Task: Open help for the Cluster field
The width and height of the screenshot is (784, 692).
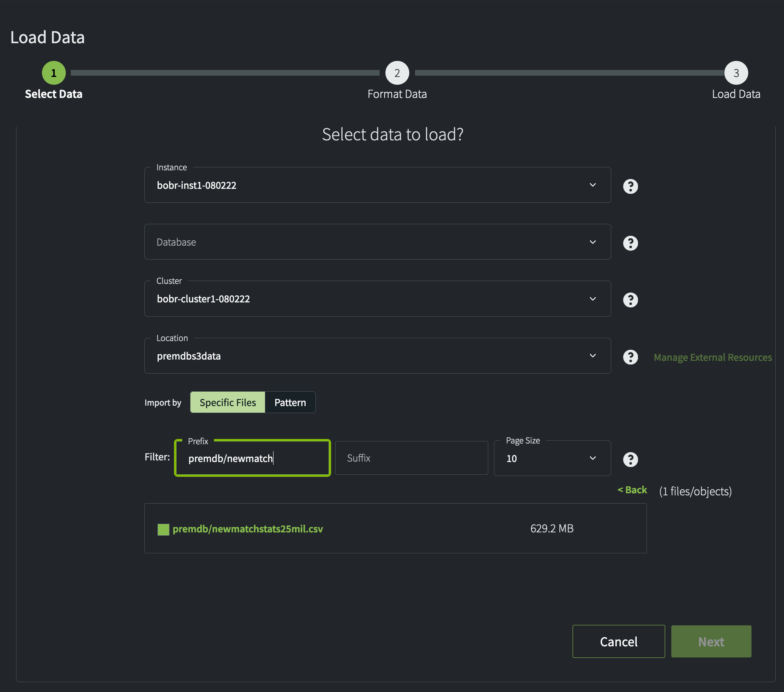Action: pyautogui.click(x=630, y=300)
